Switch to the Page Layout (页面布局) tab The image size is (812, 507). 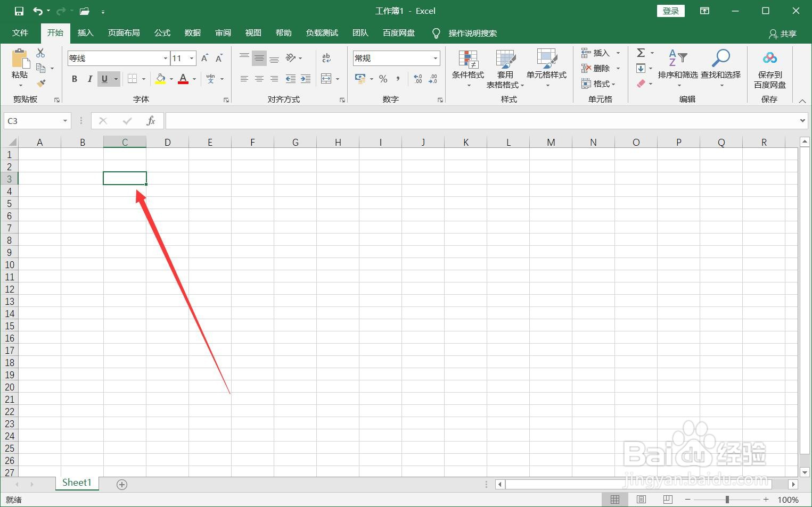click(x=124, y=33)
